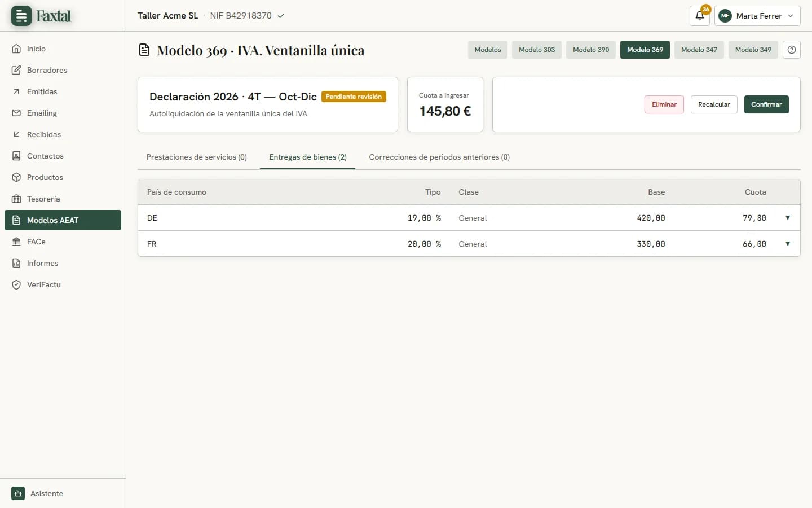Image resolution: width=812 pixels, height=508 pixels.
Task: Expand the DE row details arrow
Action: click(788, 218)
